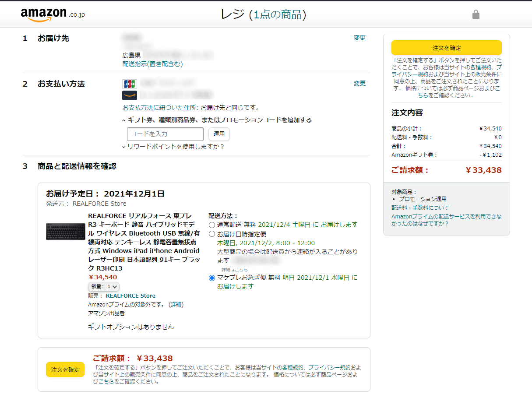Click the secure checkout padlock icon
Image resolution: width=532 pixels, height=394 pixels.
(x=476, y=14)
